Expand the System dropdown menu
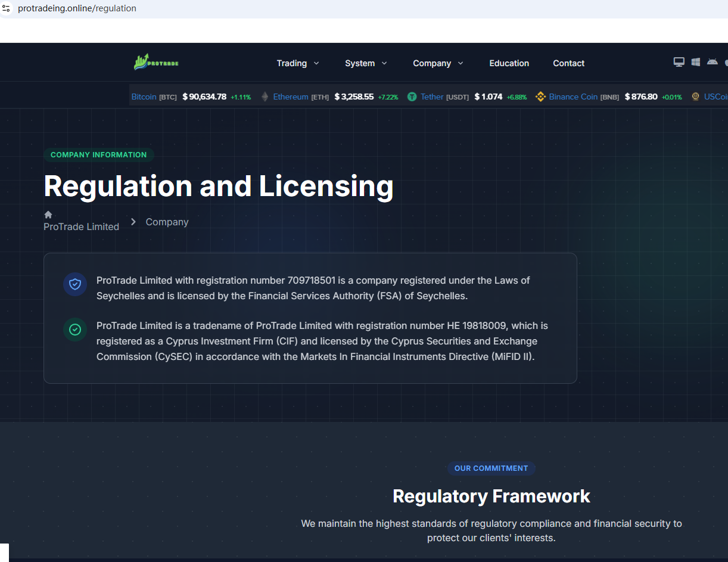728x562 pixels. 366,63
